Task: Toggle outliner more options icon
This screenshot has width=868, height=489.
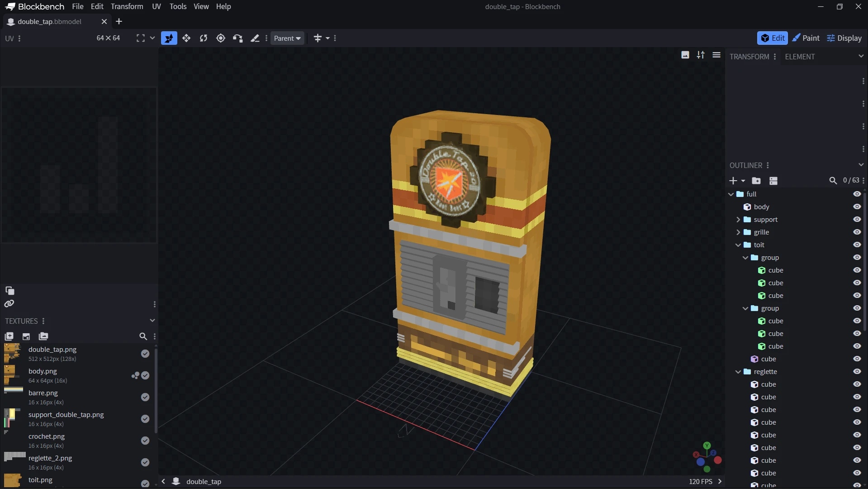Action: coord(773,181)
